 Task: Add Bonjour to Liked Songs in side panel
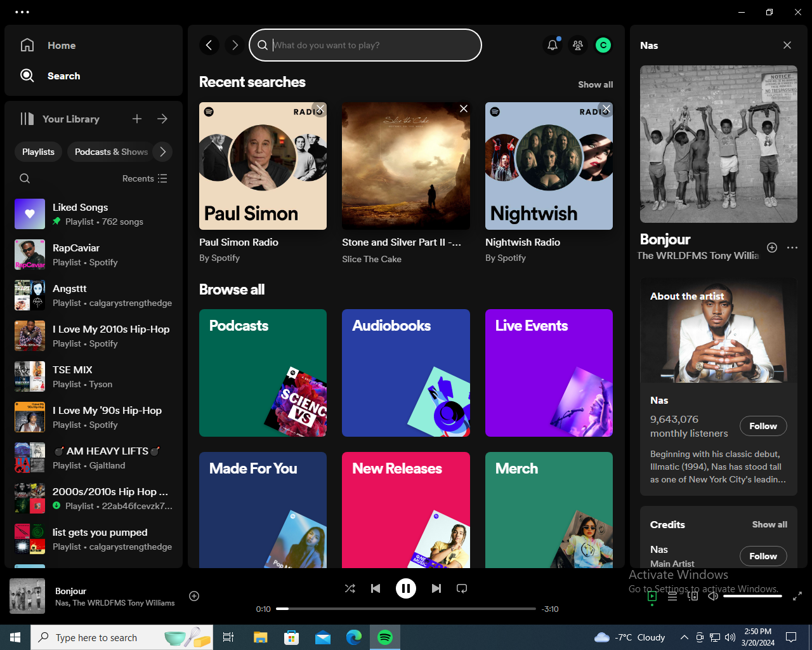point(772,248)
